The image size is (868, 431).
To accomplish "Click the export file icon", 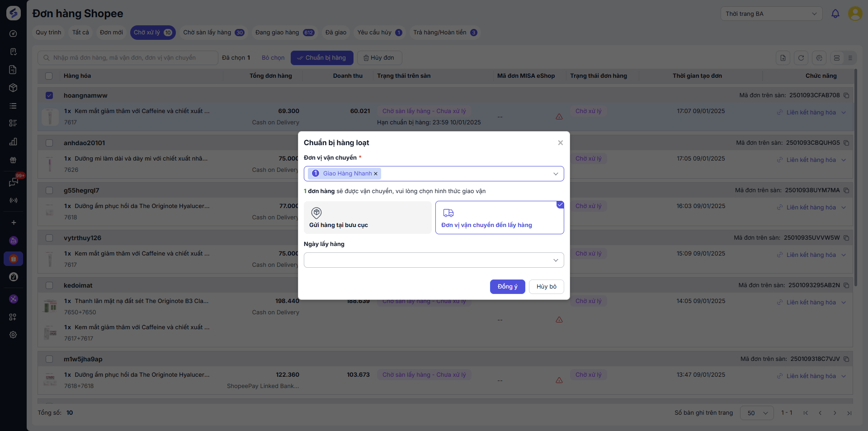I will click(x=783, y=58).
